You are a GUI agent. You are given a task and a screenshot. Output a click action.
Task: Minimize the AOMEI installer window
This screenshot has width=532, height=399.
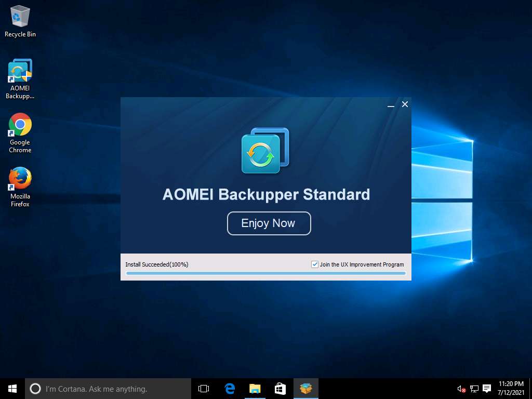pyautogui.click(x=391, y=105)
